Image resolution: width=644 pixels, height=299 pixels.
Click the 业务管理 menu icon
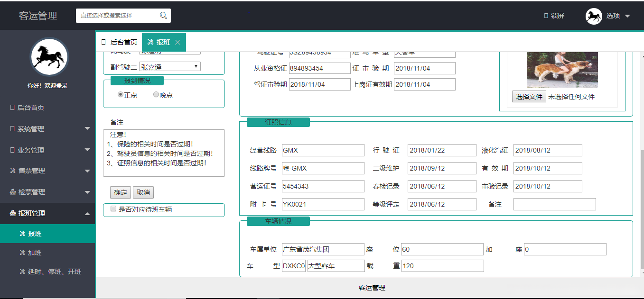(12, 150)
